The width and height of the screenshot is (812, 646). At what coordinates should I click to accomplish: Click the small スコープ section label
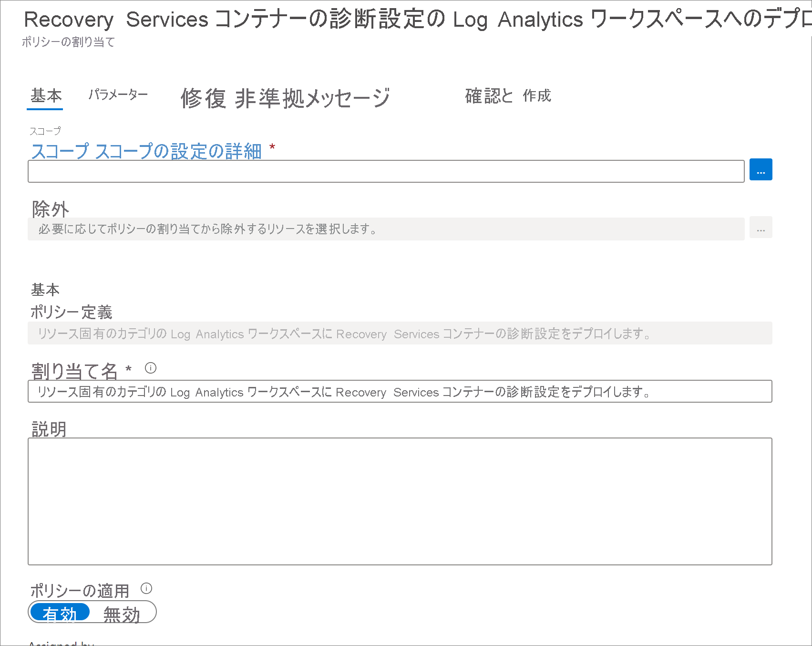pyautogui.click(x=45, y=131)
